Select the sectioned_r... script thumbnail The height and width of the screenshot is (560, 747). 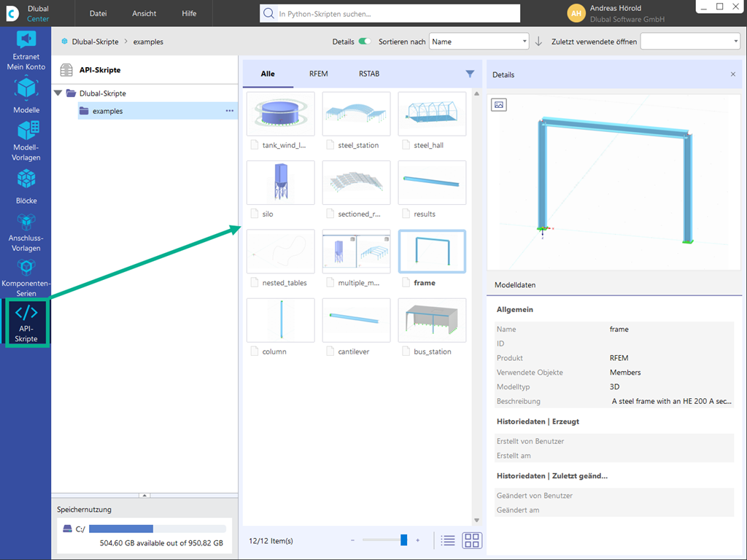point(356,182)
